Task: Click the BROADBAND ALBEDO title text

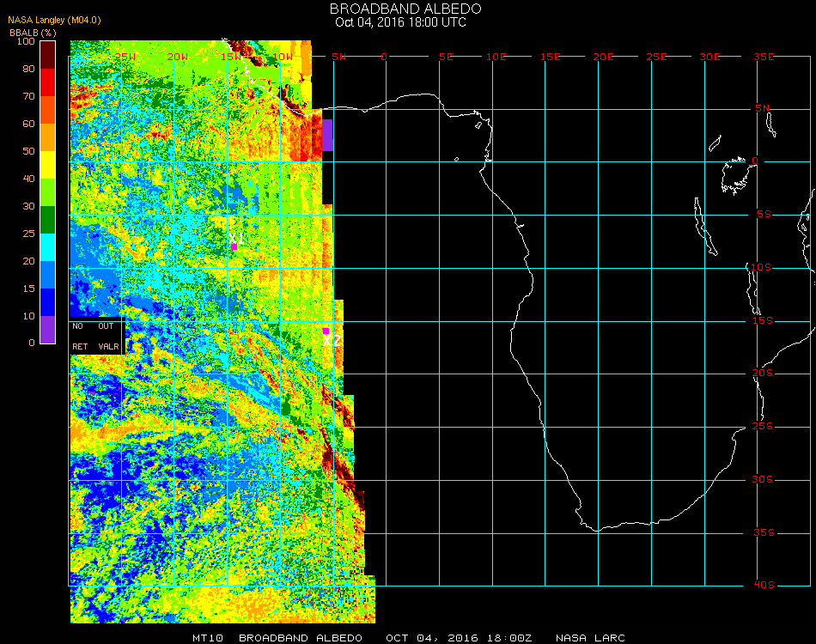Action: point(405,9)
